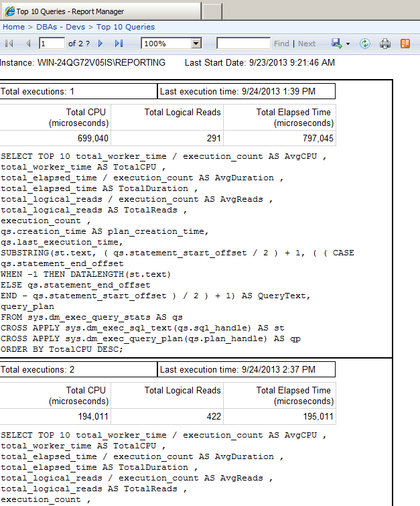This screenshot has height=506, width=420.
Task: Open a new blank browser tab
Action: coord(212,11)
